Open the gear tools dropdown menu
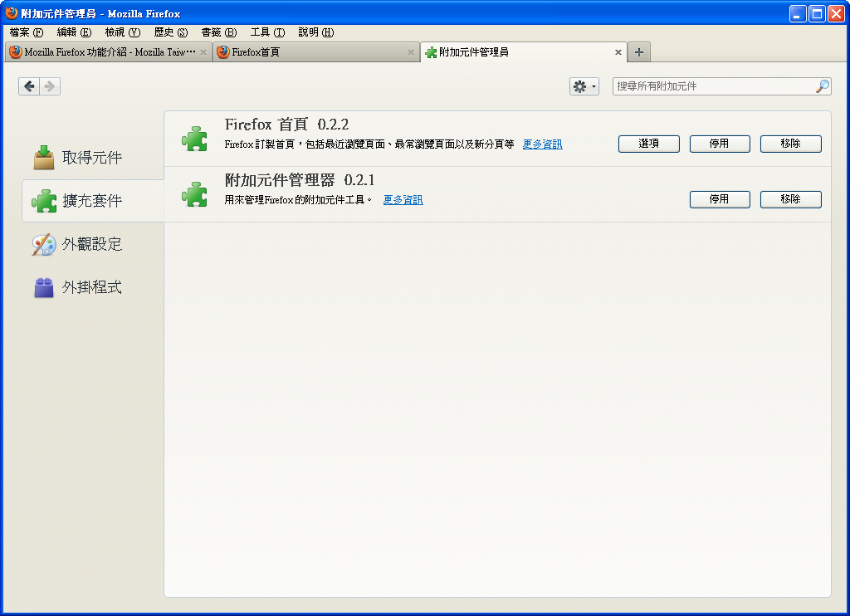This screenshot has width=850, height=616. pos(584,86)
